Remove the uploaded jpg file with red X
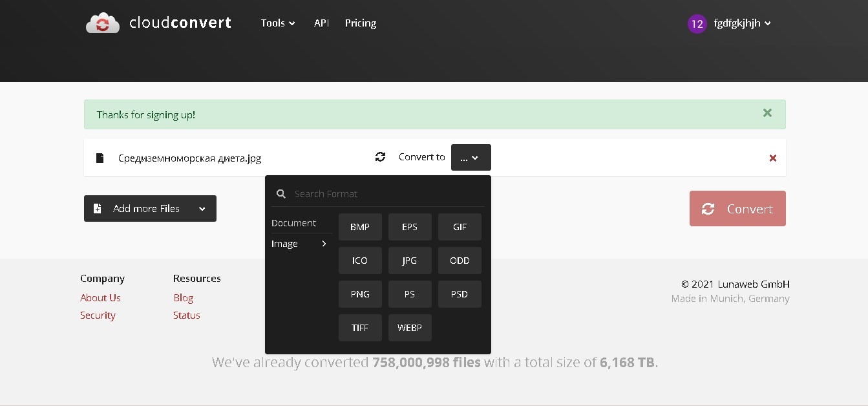The width and height of the screenshot is (868, 406). [772, 158]
